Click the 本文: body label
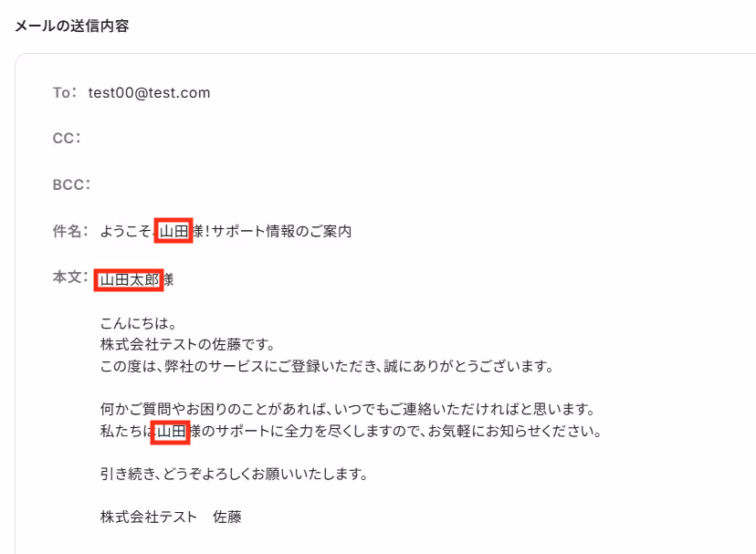756x554 pixels. point(70,277)
